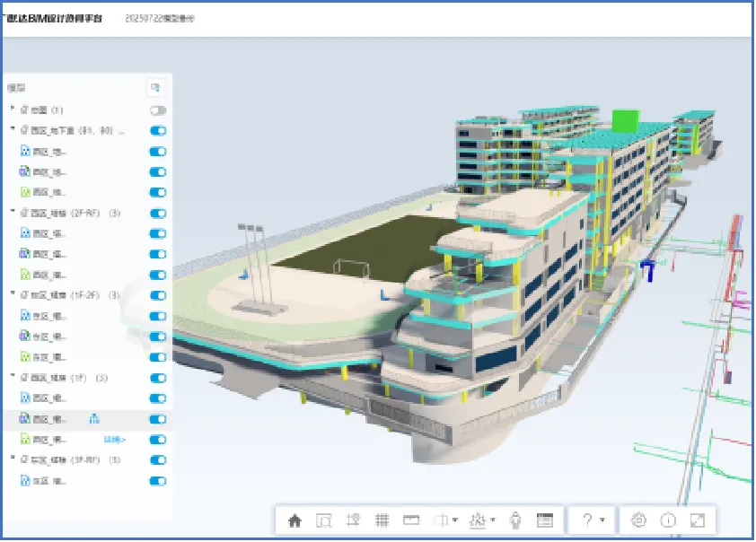The width and height of the screenshot is (756, 542).
Task: Click green file icon under (1F-2F) group
Action: (25, 357)
